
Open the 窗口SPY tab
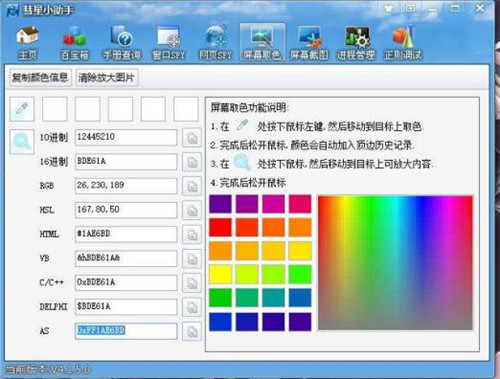coord(168,43)
